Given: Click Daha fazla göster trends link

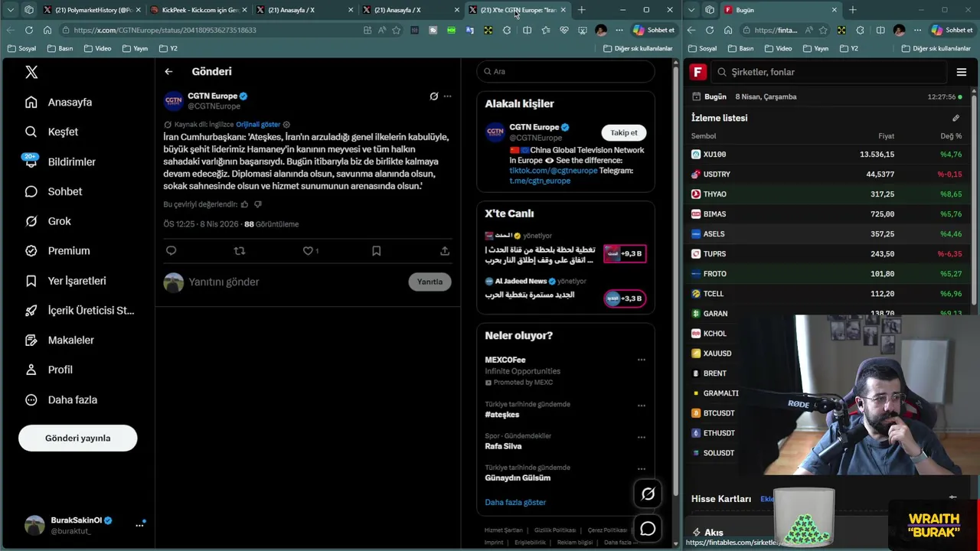Looking at the screenshot, I should [x=515, y=502].
